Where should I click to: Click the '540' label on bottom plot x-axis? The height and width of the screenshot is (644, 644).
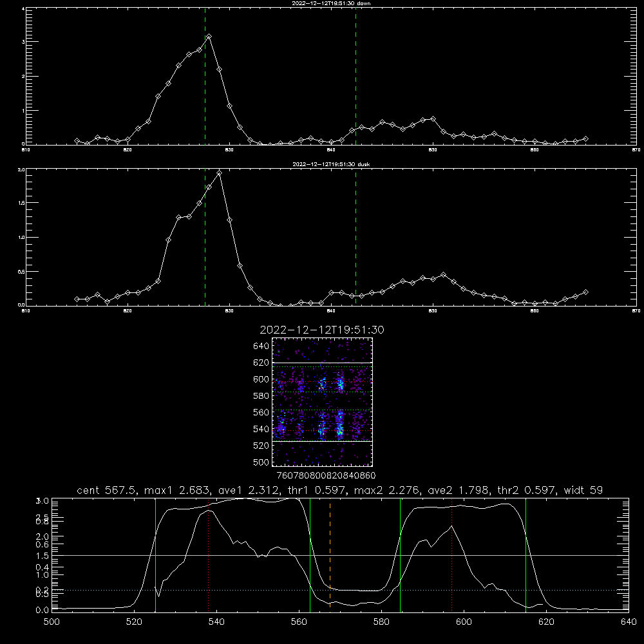[216, 622]
